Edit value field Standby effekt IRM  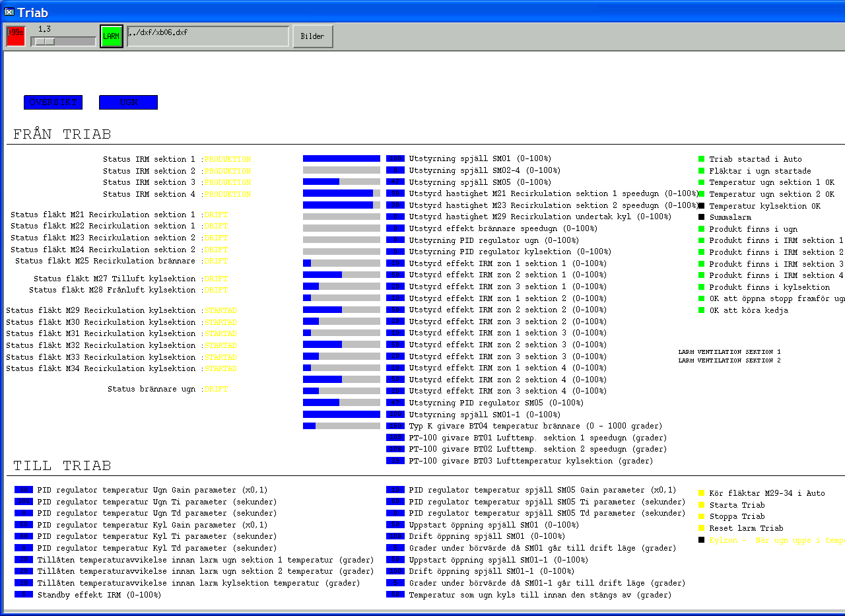pos(24,595)
